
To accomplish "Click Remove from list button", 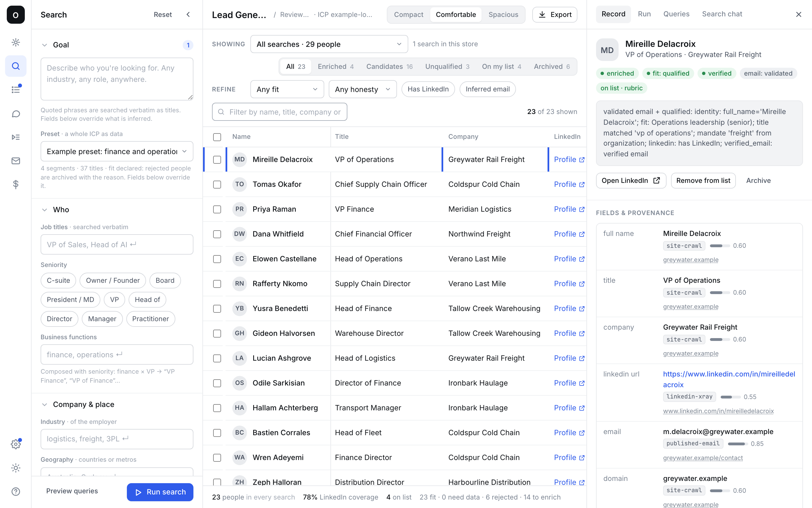I will pos(703,180).
